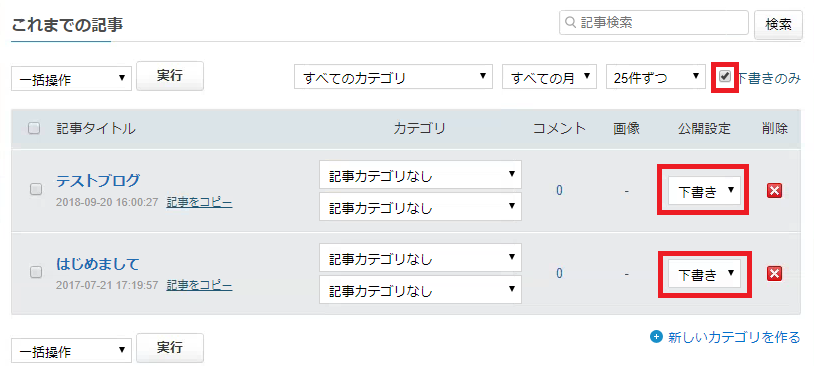Delete the はじめまして article with red X
This screenshot has width=814, height=366.
pos(774,273)
